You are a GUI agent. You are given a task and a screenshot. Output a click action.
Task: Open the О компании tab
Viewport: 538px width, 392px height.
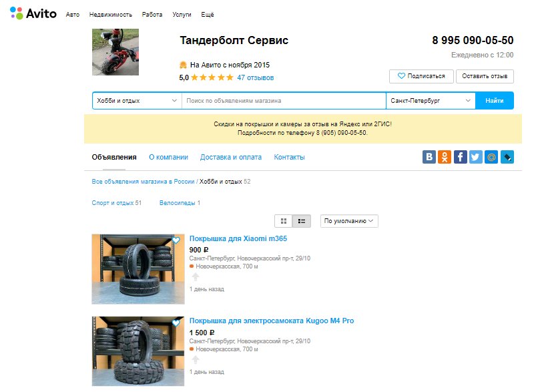(168, 157)
